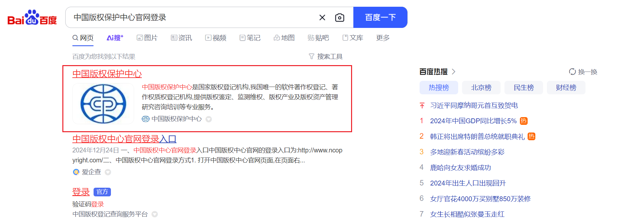Switch to the AI搜 tab

tap(115, 38)
